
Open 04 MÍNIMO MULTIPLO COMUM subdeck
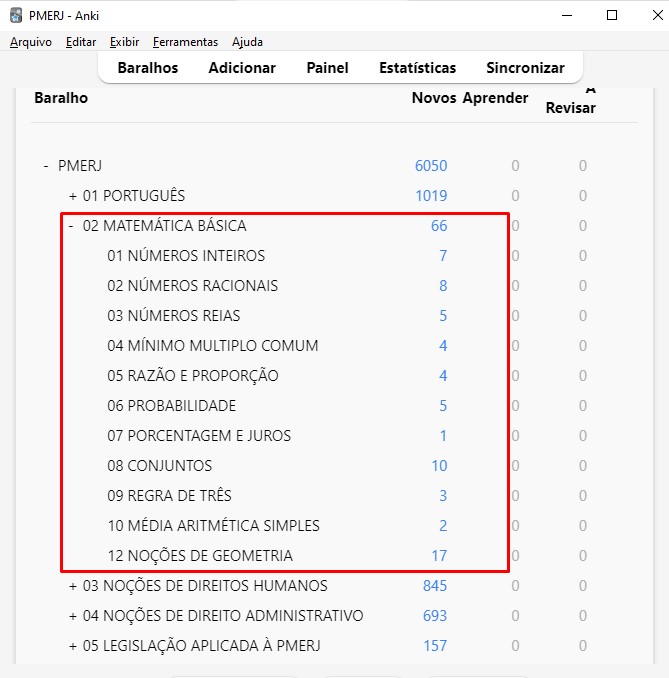tap(213, 345)
